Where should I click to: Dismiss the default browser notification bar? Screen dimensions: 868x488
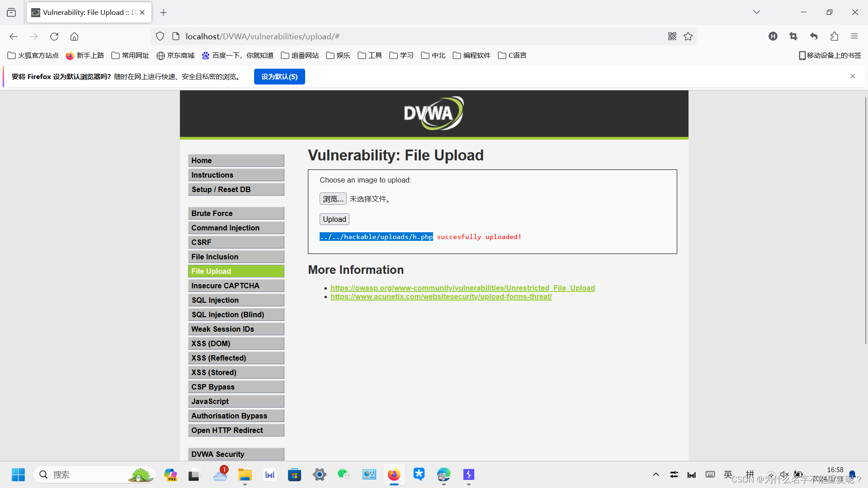pos(853,76)
